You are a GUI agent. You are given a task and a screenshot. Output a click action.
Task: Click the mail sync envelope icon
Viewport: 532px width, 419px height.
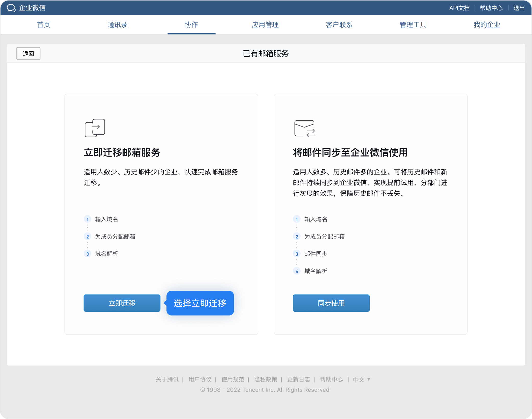point(304,128)
